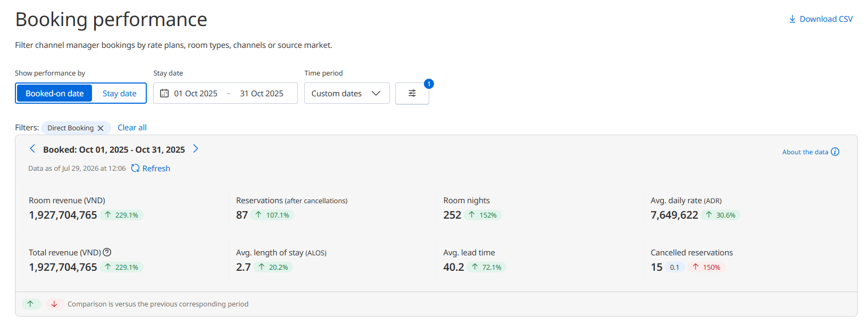The image size is (868, 324).
Task: Go to previous booking period arrow
Action: click(32, 148)
